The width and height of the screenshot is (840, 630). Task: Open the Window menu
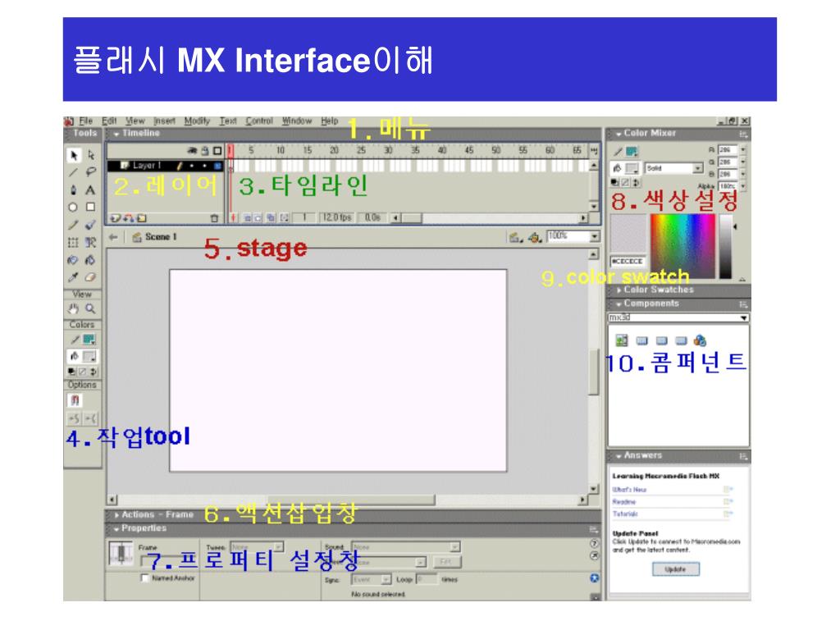tap(297, 121)
